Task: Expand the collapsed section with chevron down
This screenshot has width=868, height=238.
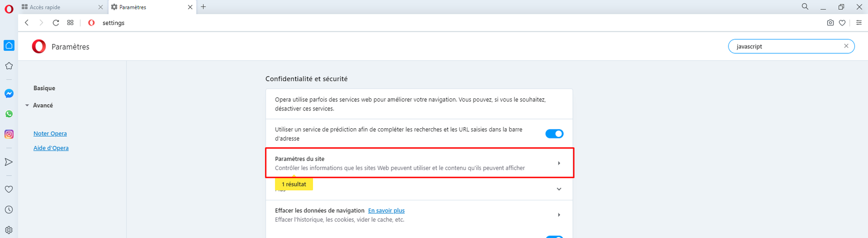Action: [559, 189]
